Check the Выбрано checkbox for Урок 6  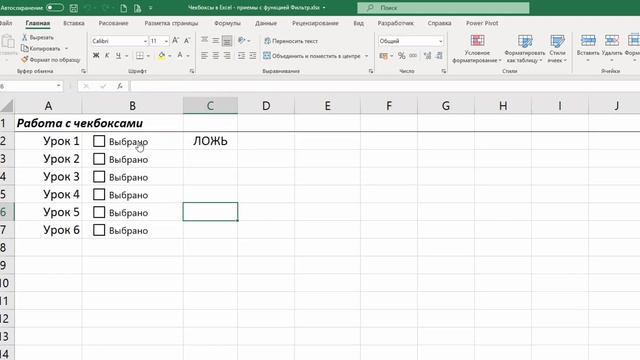click(99, 230)
